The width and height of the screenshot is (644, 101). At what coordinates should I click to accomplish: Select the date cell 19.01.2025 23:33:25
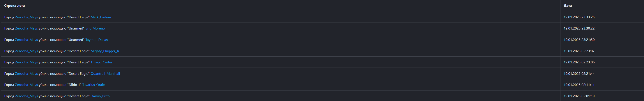pyautogui.click(x=579, y=17)
